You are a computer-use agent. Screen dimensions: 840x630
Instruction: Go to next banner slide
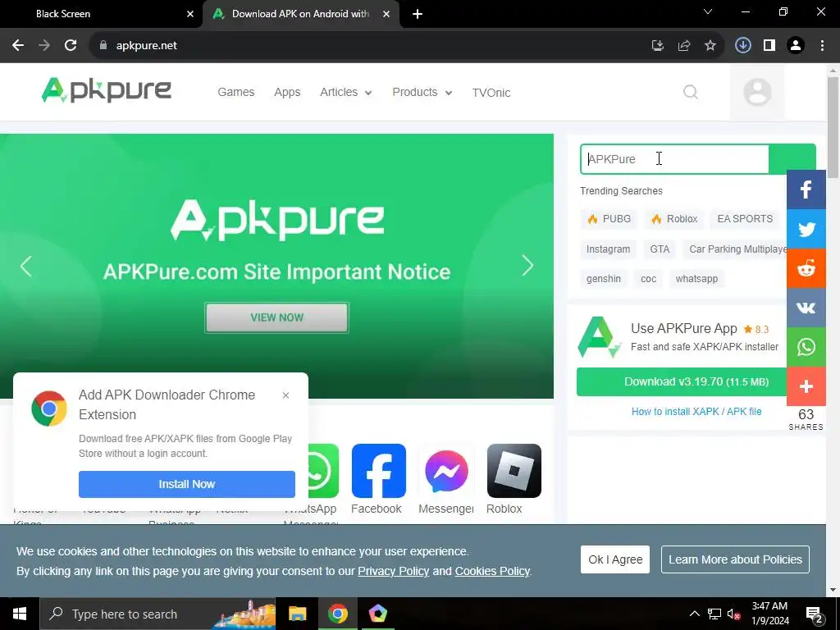(x=527, y=266)
